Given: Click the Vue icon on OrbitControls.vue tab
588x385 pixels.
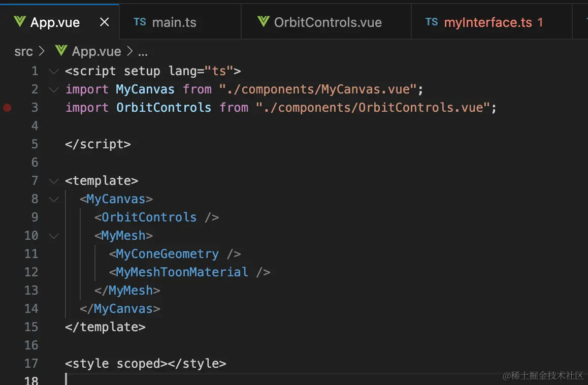Looking at the screenshot, I should [264, 22].
